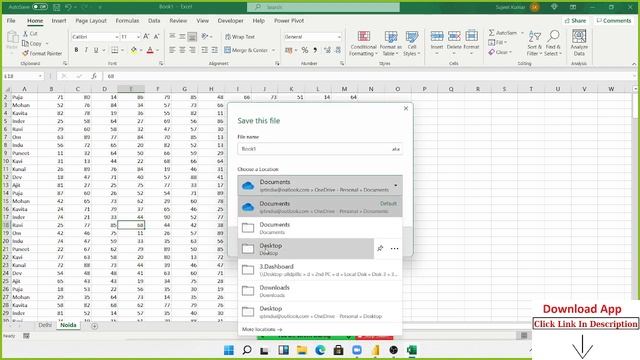Toggle the AutoSave switch
The height and width of the screenshot is (360, 640).
click(x=40, y=7)
